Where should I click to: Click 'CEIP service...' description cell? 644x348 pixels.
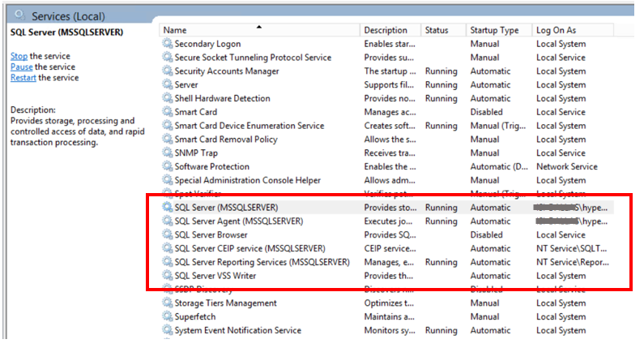[390, 248]
